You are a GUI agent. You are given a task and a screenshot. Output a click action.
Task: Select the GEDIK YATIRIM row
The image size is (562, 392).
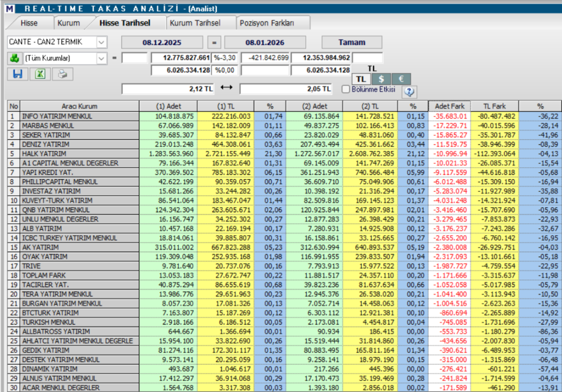[285, 350]
